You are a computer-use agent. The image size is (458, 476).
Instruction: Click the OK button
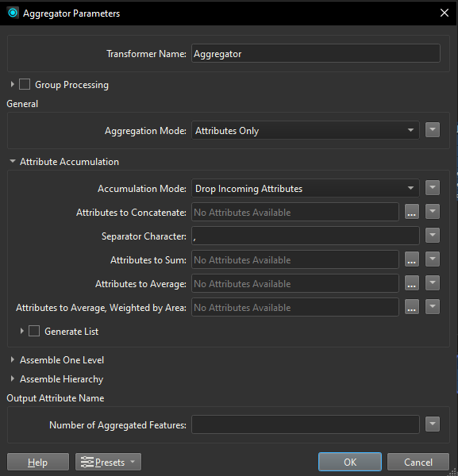(x=350, y=462)
